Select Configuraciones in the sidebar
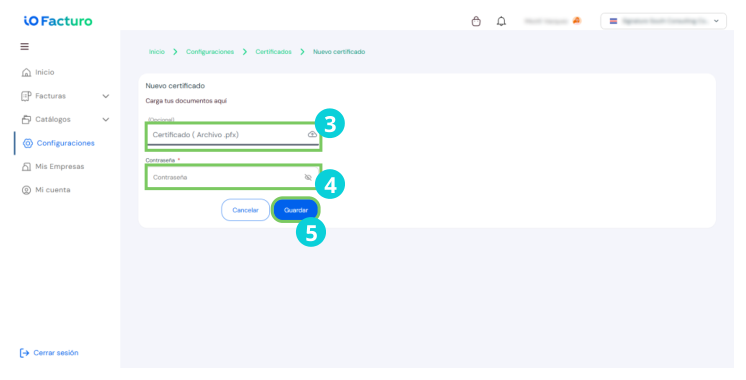The width and height of the screenshot is (746, 380). click(66, 143)
